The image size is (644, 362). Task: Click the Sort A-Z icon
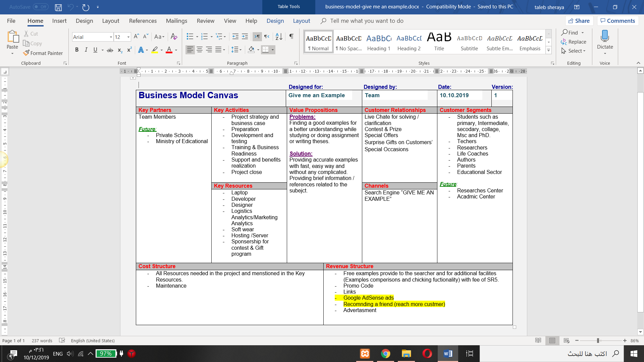pos(279,37)
